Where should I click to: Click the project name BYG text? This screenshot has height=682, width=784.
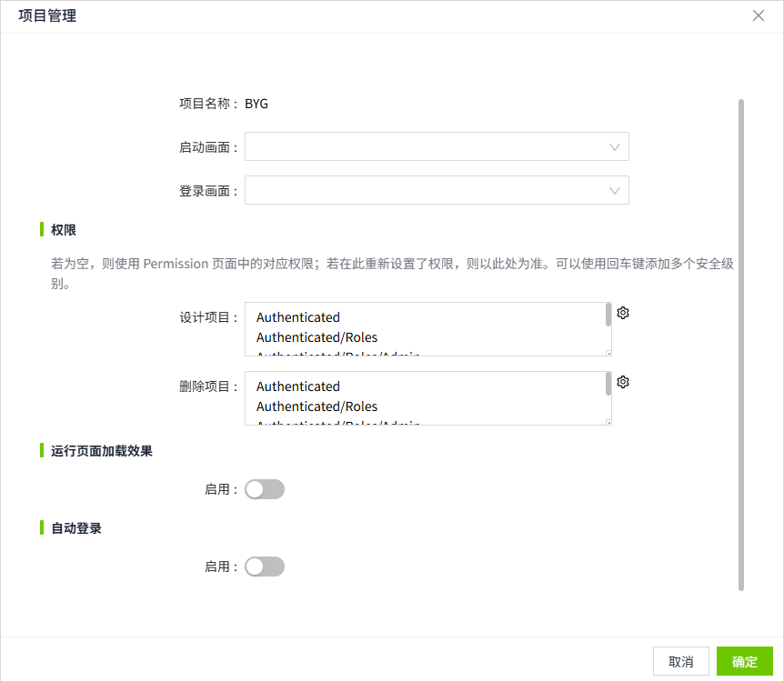coord(256,103)
